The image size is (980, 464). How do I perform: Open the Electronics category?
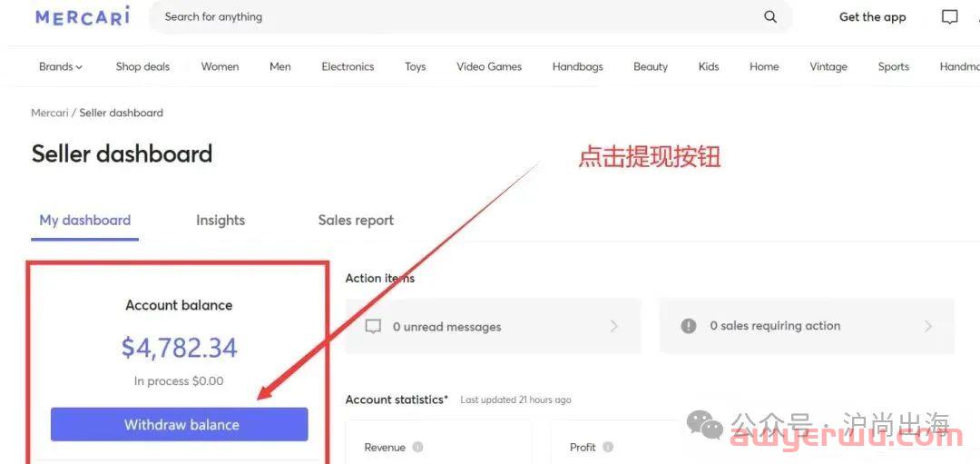[x=348, y=67]
